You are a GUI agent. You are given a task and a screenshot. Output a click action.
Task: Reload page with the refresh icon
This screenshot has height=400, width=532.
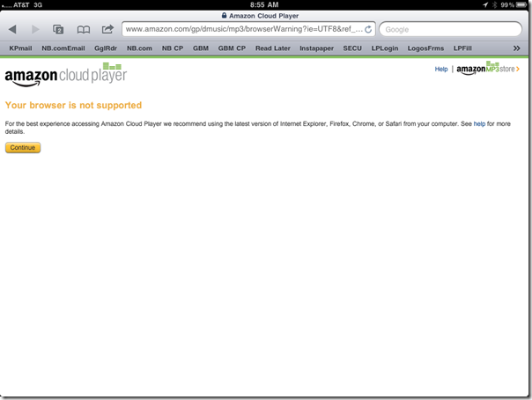(368, 30)
